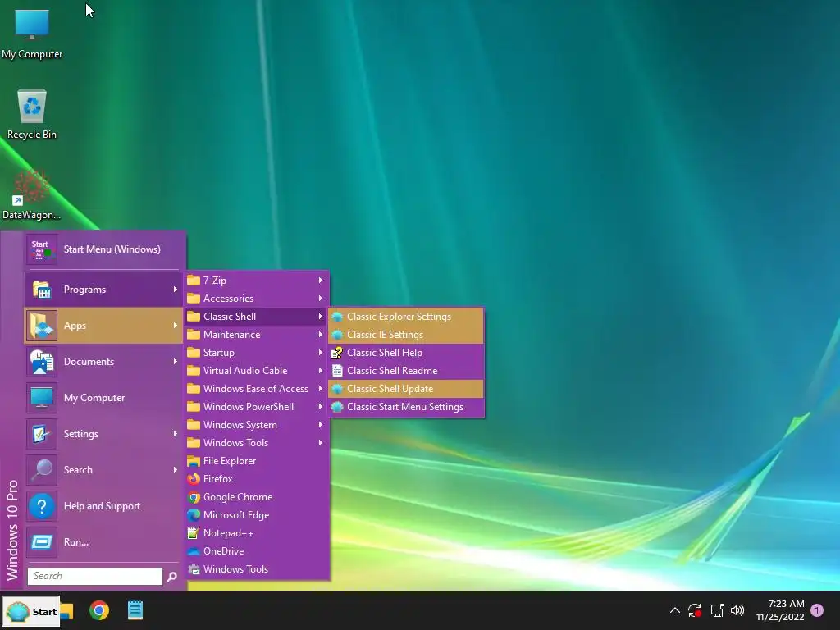Screen dimensions: 840x630
Task: Open Chrome from the taskbar
Action: click(x=99, y=610)
